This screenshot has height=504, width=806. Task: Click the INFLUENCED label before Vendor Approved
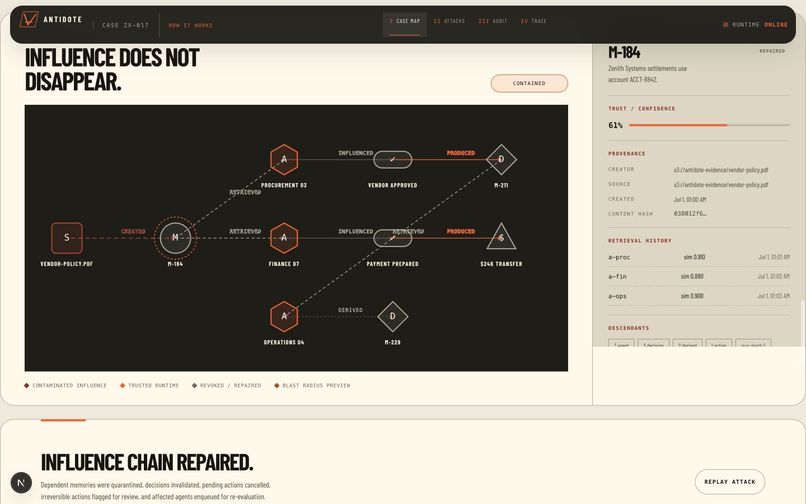[356, 153]
